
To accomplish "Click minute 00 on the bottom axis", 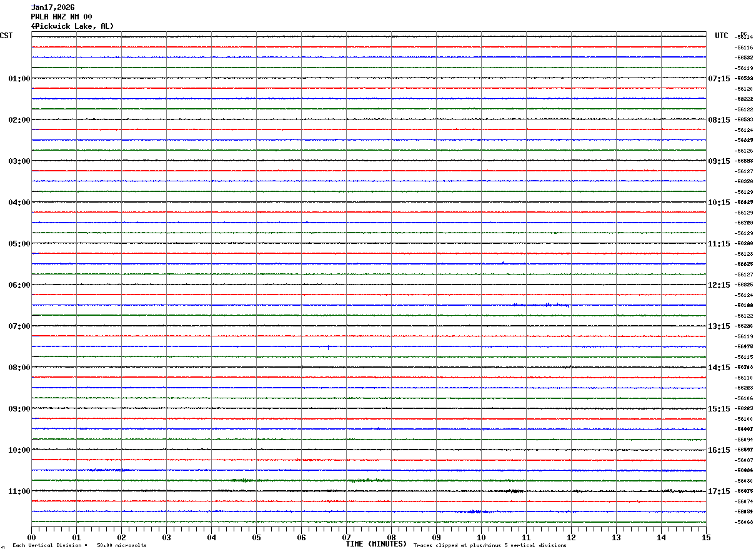I will pos(32,538).
